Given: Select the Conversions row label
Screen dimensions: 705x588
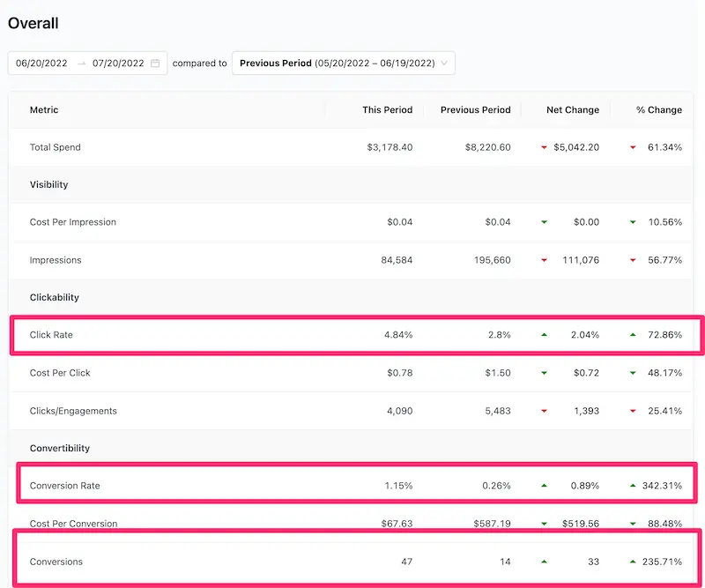Looking at the screenshot, I should 56,562.
